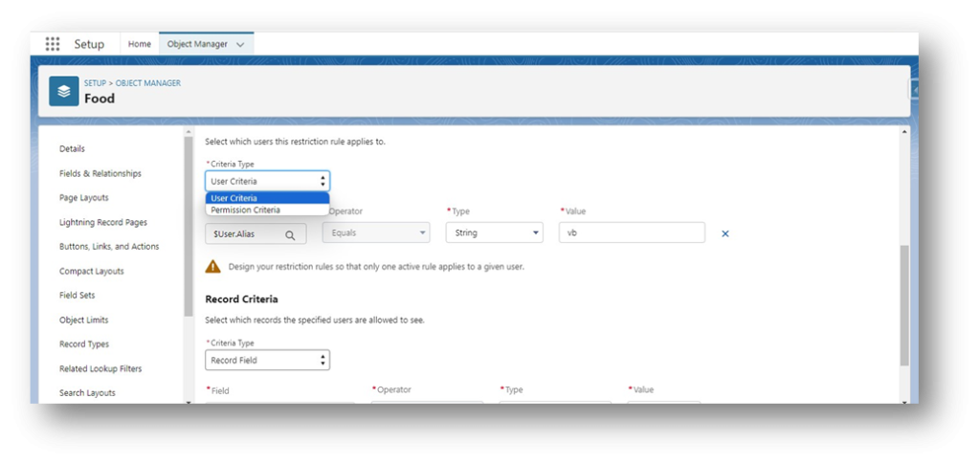Click the sidebar vertical scrollbar

(189, 226)
